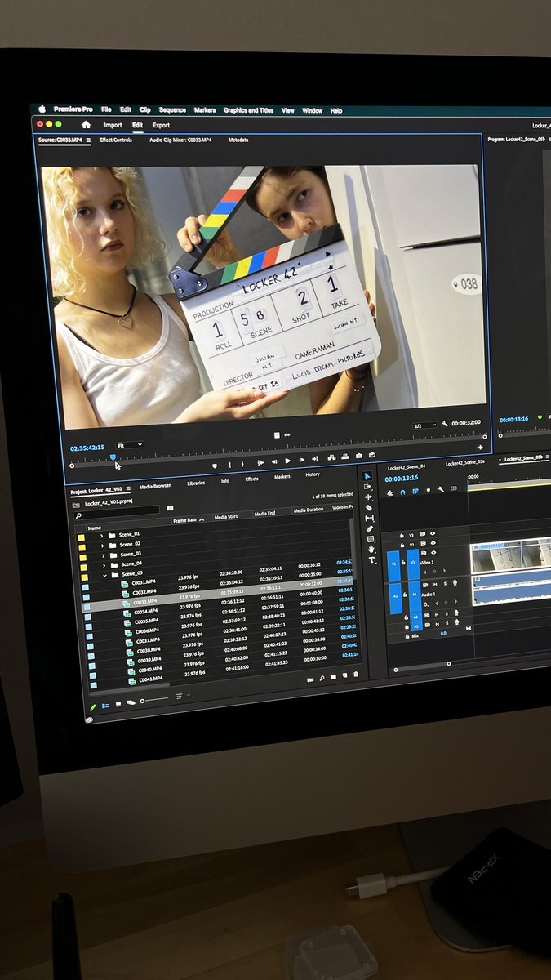Screen dimensions: 551x980
Task: Open the Sequence menu
Action: pyautogui.click(x=172, y=110)
